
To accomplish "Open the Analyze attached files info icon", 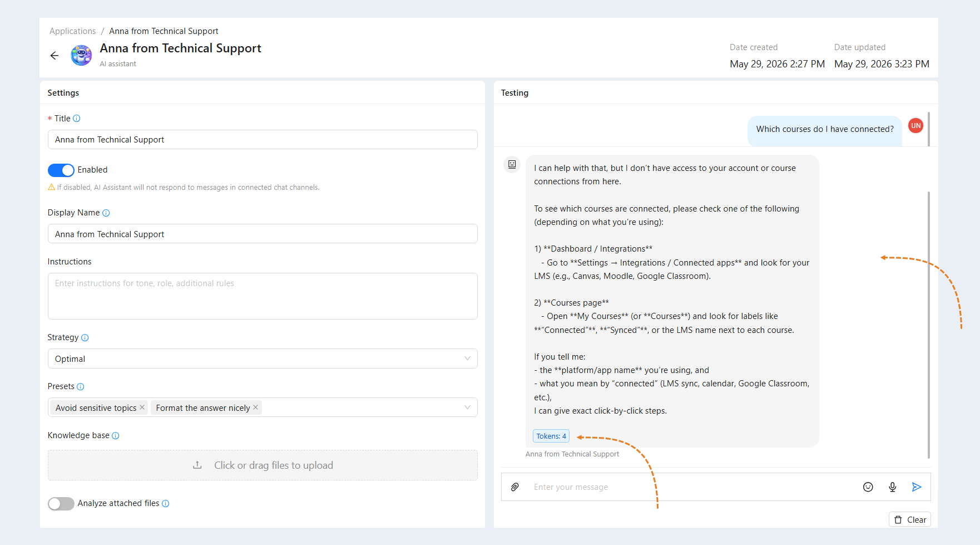I will 166,504.
